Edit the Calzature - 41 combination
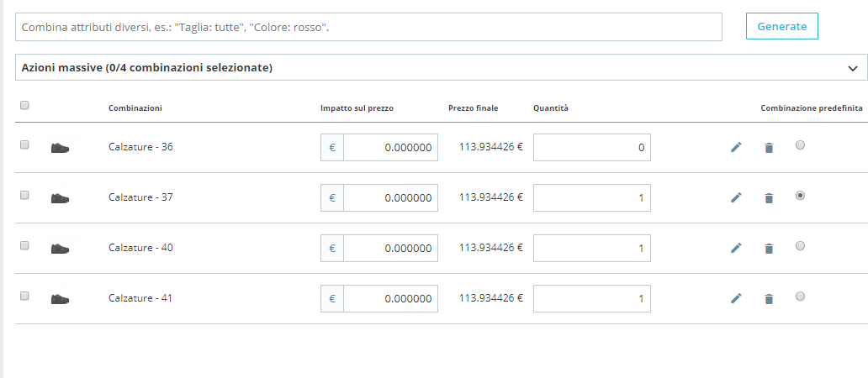 click(x=736, y=298)
